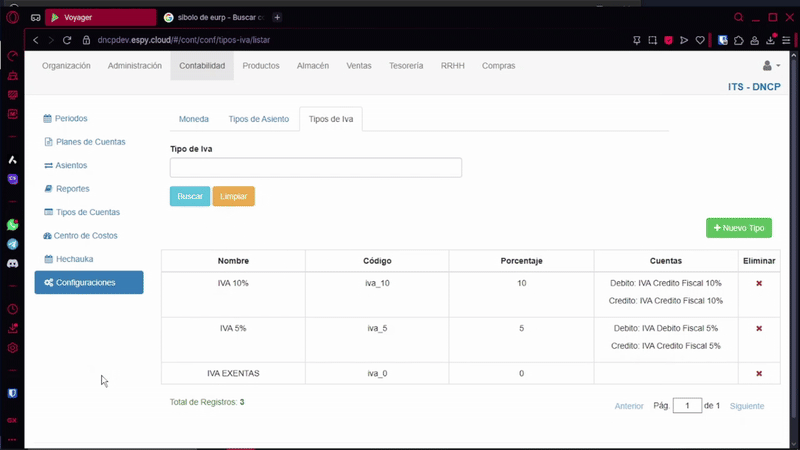The image size is (800, 450).
Task: Reload the current page
Action: tap(67, 40)
